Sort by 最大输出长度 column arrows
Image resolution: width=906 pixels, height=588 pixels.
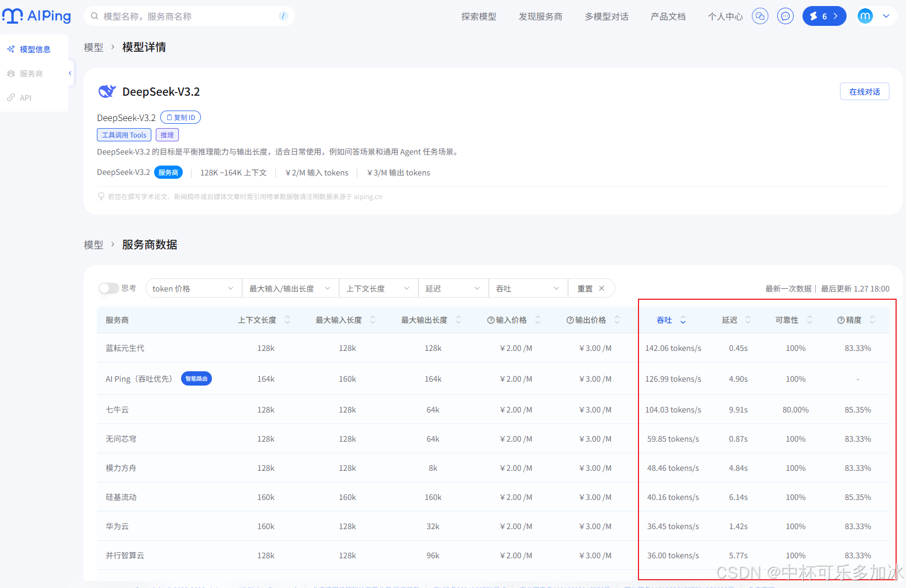459,320
